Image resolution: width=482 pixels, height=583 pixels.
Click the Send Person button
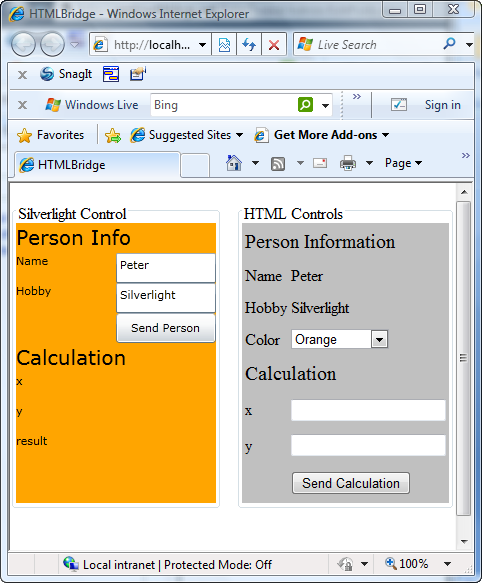tap(166, 328)
